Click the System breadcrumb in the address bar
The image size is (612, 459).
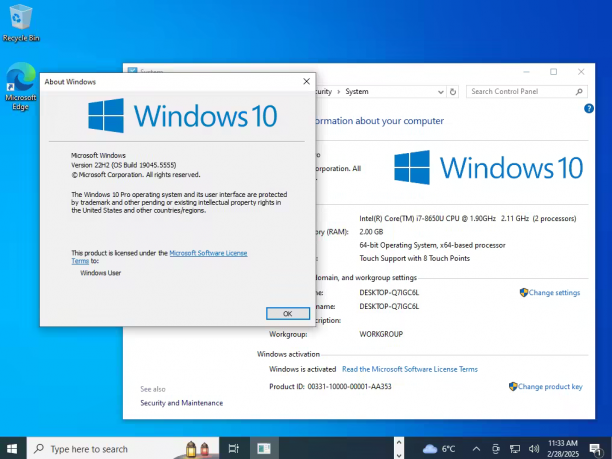[x=357, y=91]
